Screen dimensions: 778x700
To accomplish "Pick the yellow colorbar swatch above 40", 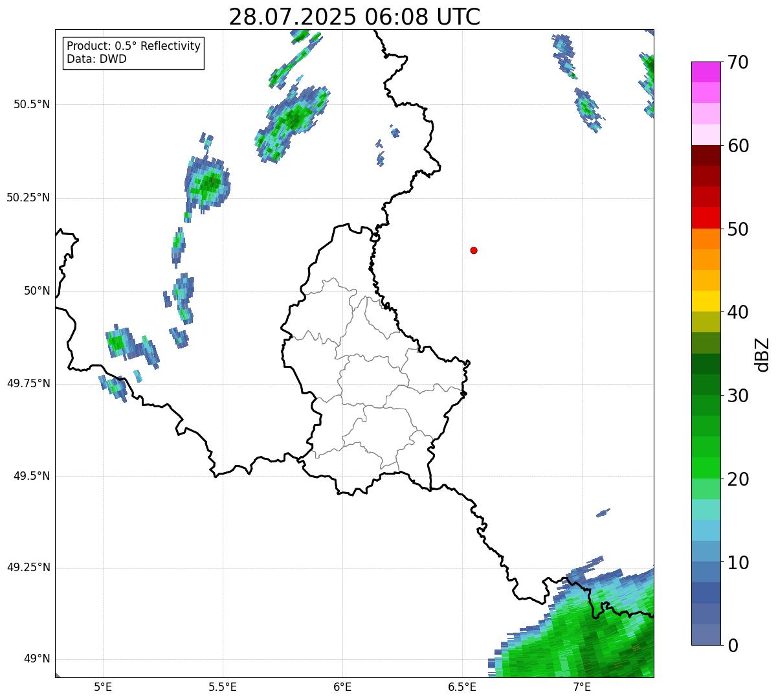I will (706, 301).
